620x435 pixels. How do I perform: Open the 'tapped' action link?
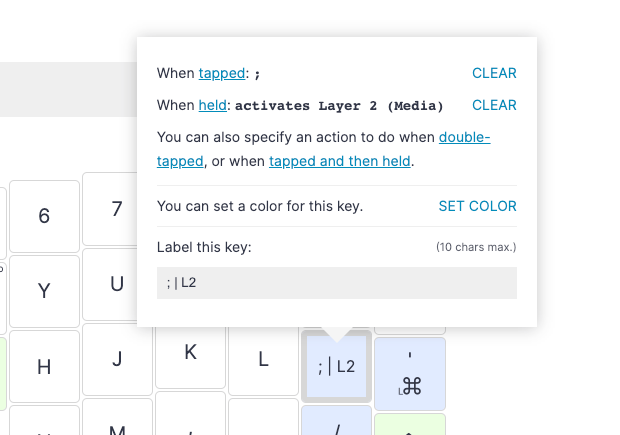pos(222,73)
